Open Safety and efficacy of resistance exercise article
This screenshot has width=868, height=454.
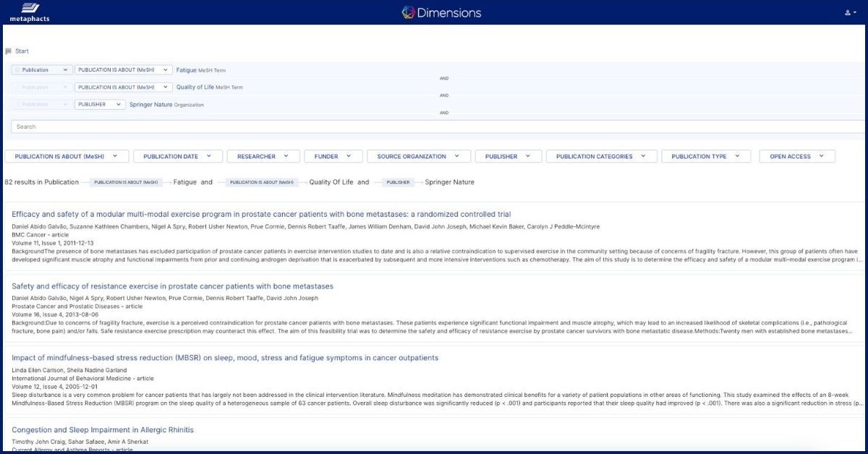click(x=172, y=286)
